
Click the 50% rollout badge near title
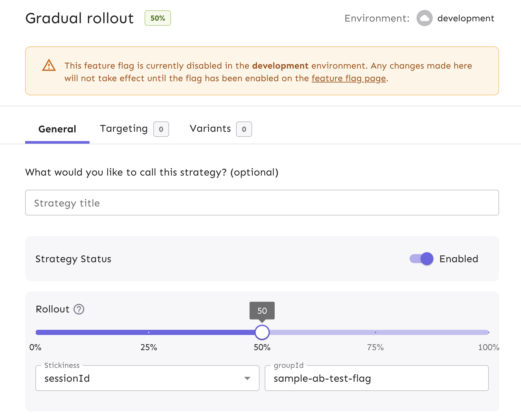coord(157,18)
